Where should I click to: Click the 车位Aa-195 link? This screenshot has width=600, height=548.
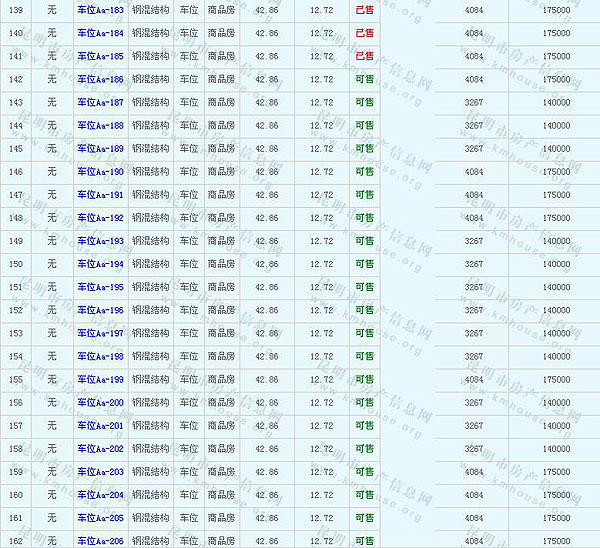coord(101,287)
